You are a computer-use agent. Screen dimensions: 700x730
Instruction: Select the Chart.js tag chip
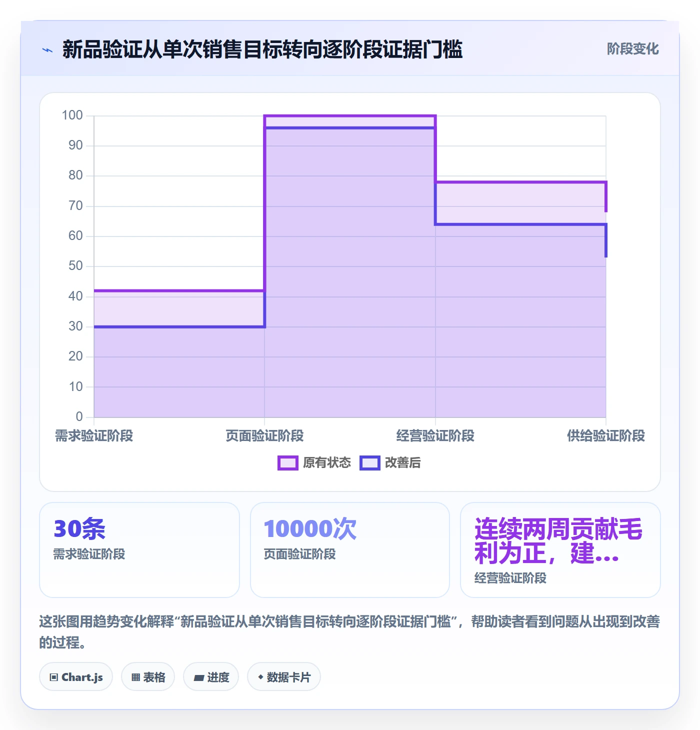(76, 677)
